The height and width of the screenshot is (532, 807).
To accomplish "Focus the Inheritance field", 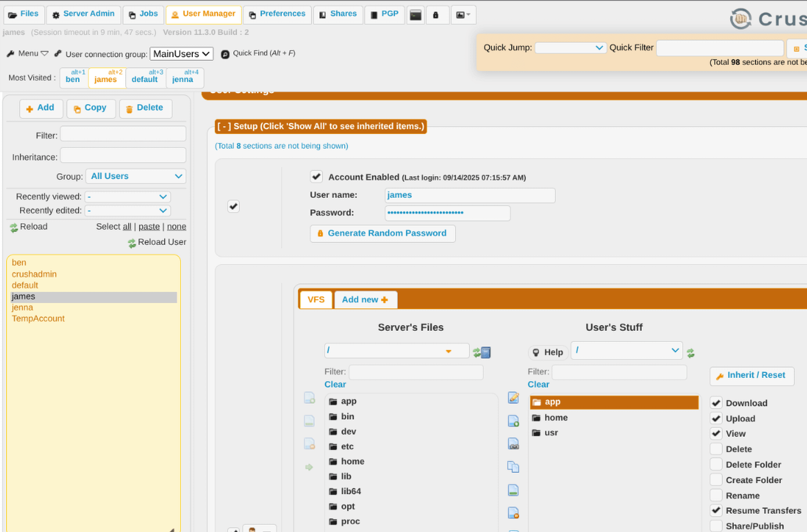I will click(x=123, y=156).
